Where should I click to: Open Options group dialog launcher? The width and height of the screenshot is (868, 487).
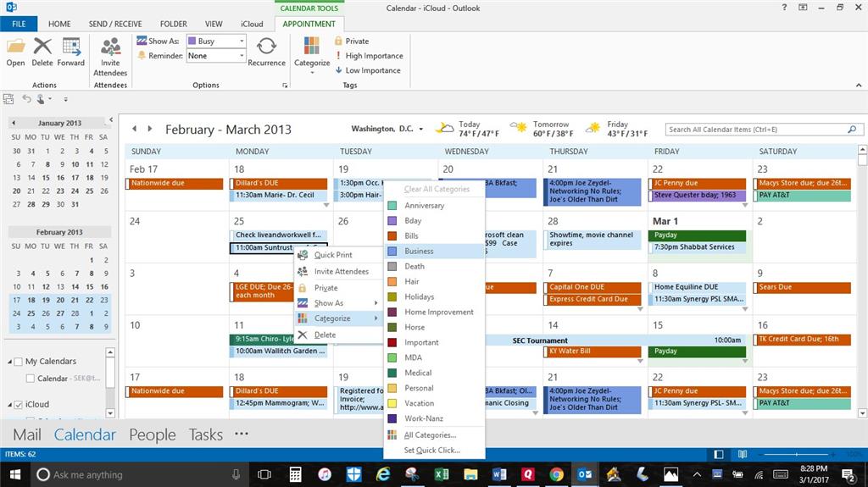(285, 86)
